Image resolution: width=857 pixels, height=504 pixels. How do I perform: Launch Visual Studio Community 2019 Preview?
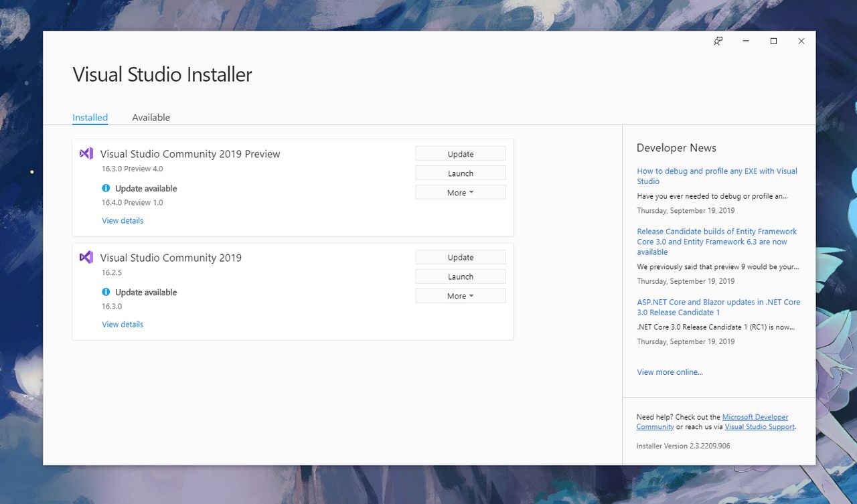click(x=461, y=173)
